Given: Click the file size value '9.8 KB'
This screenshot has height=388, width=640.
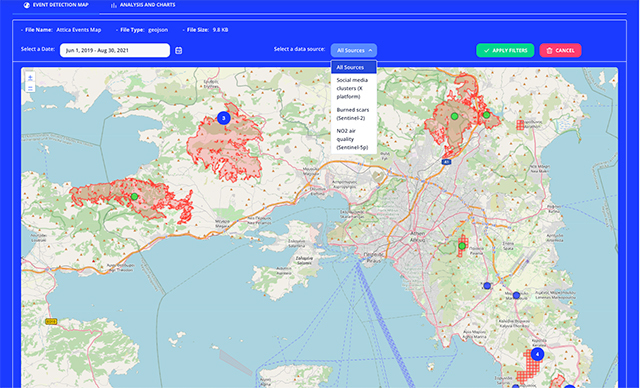Looking at the screenshot, I should tap(220, 30).
